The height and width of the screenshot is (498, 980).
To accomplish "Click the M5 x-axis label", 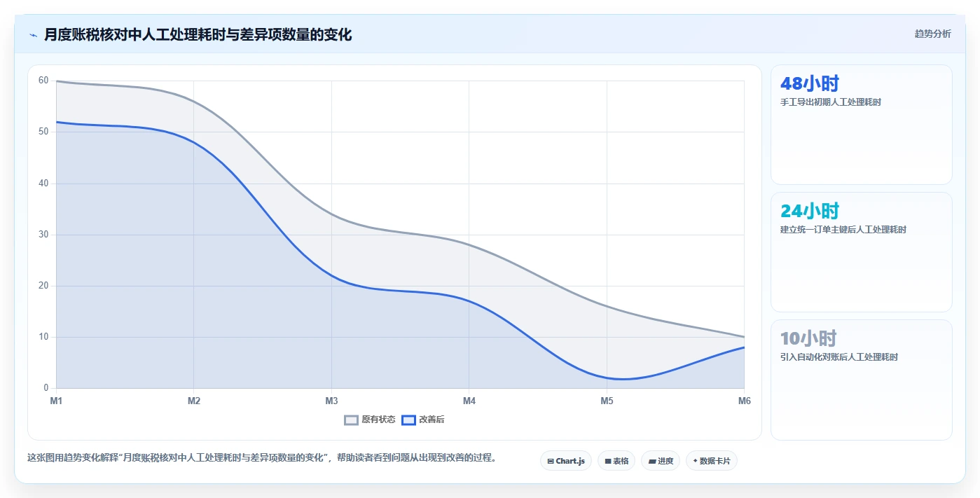I will pos(607,401).
